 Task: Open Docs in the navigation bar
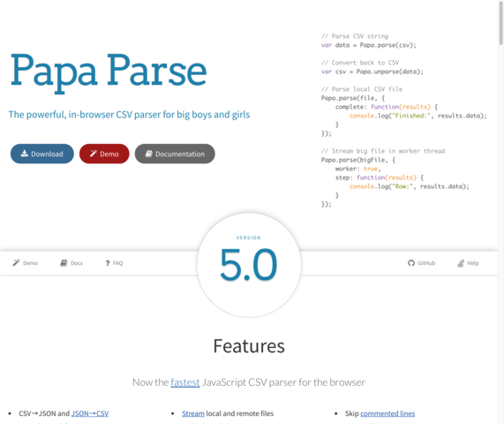point(71,263)
